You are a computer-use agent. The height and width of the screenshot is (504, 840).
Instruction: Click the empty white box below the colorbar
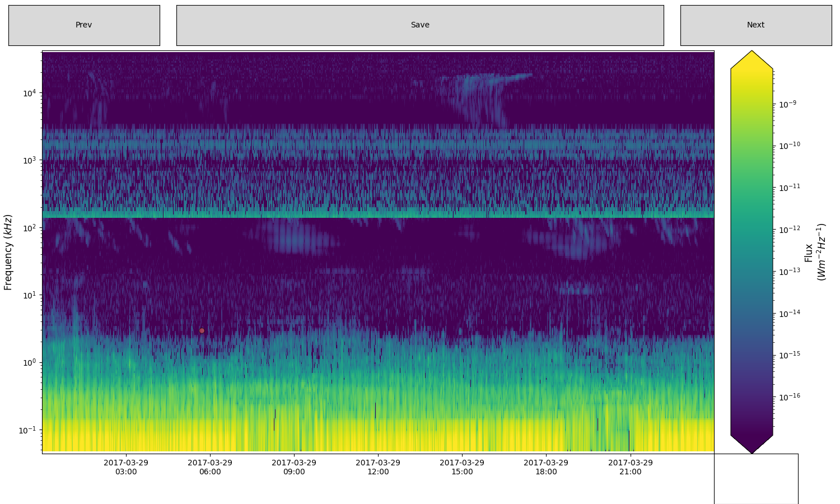pyautogui.click(x=755, y=478)
